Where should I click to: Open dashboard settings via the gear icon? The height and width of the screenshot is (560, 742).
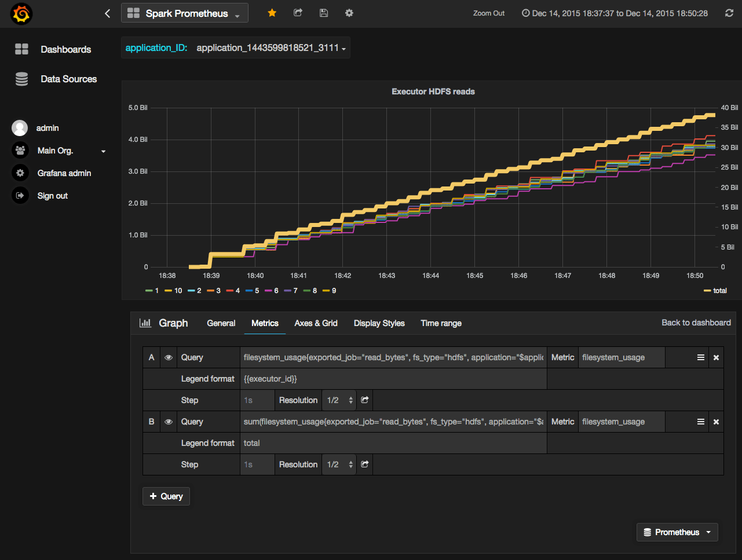[349, 12]
